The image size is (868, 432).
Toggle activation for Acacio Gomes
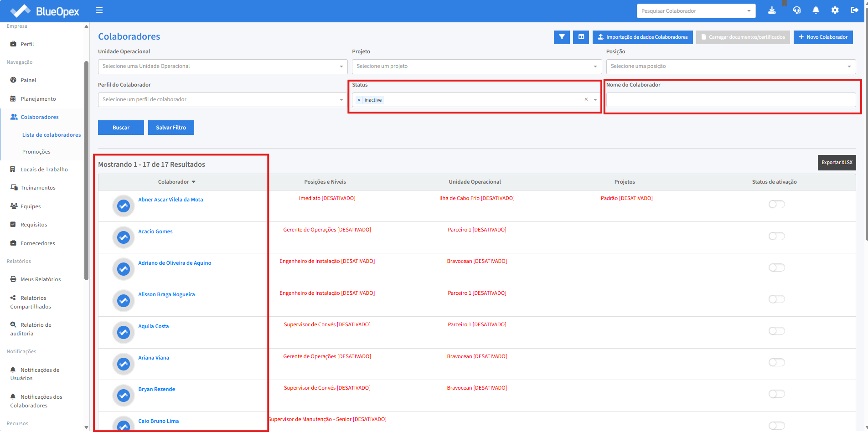click(x=776, y=236)
